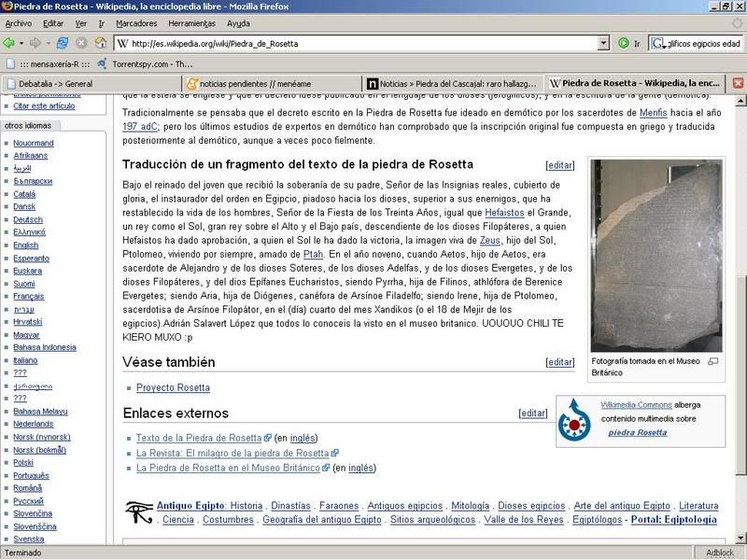Image resolution: width=747 pixels, height=560 pixels.
Task: Follow the 197 adC link
Action: coord(139,127)
